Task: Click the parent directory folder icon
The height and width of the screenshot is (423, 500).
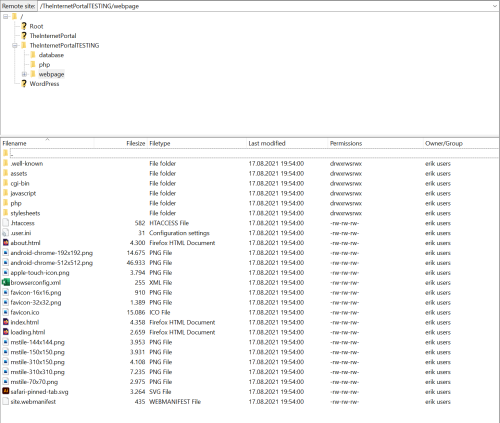Action: click(x=5, y=153)
